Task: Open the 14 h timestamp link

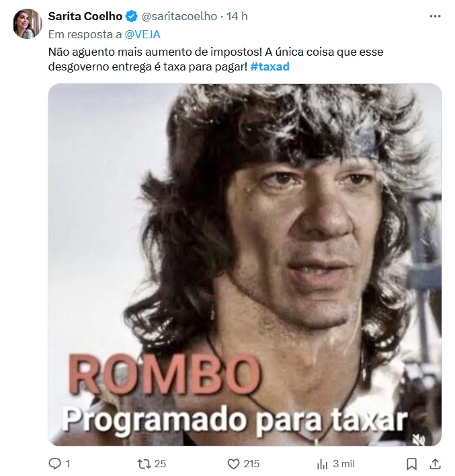Action: tap(237, 16)
